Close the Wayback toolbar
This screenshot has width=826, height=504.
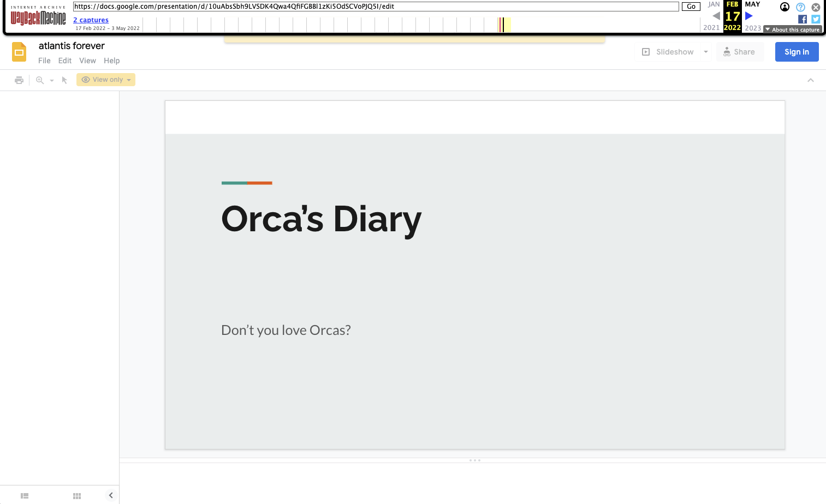pyautogui.click(x=816, y=7)
